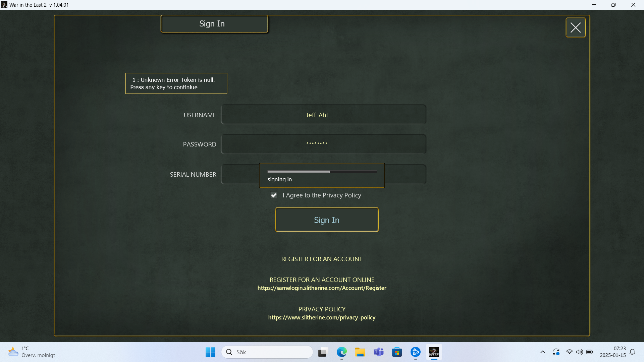Open Microsoft Teams from the taskbar
644x362 pixels.
[379, 352]
